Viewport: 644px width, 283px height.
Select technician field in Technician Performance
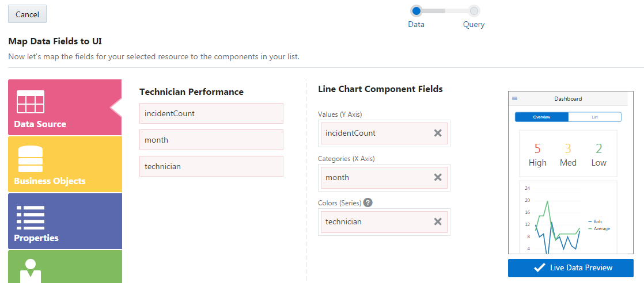coord(211,166)
